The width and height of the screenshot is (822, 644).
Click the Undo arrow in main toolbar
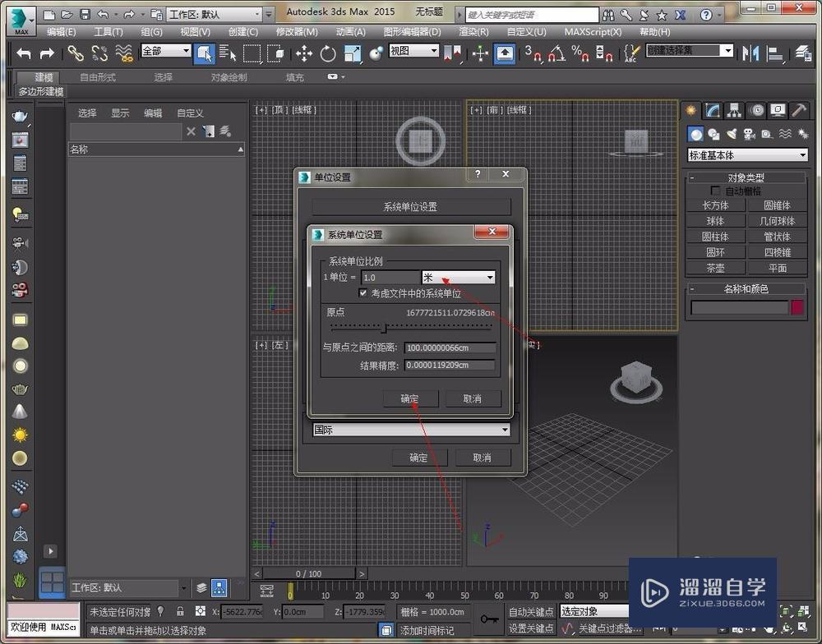pyautogui.click(x=24, y=53)
